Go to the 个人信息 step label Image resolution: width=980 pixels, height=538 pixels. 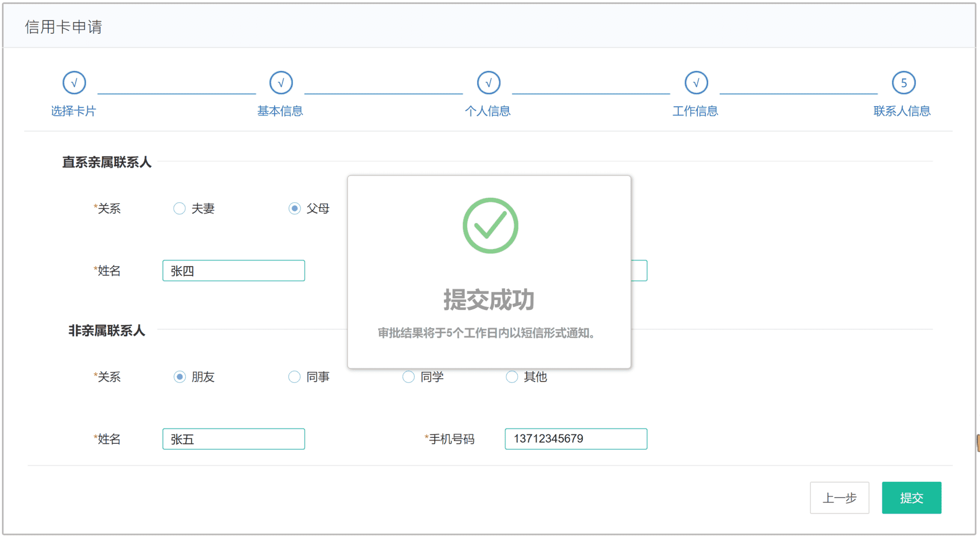[x=488, y=111]
